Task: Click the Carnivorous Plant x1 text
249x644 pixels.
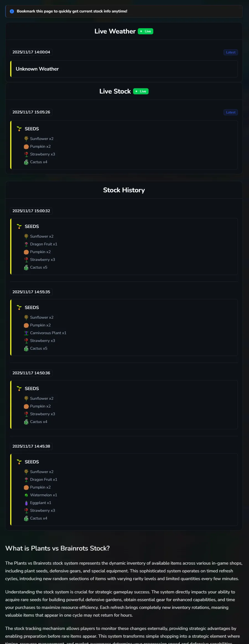Action: 48,333
